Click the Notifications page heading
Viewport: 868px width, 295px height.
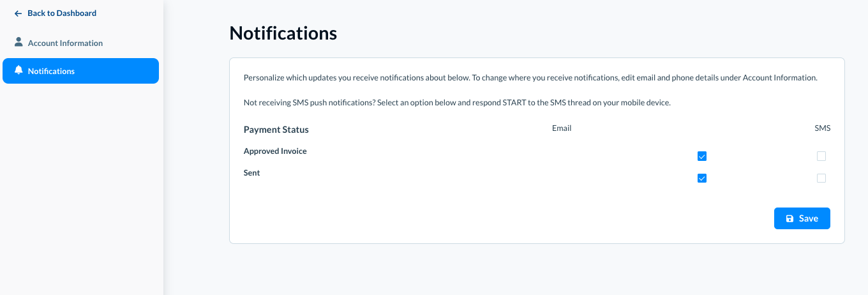coord(283,33)
